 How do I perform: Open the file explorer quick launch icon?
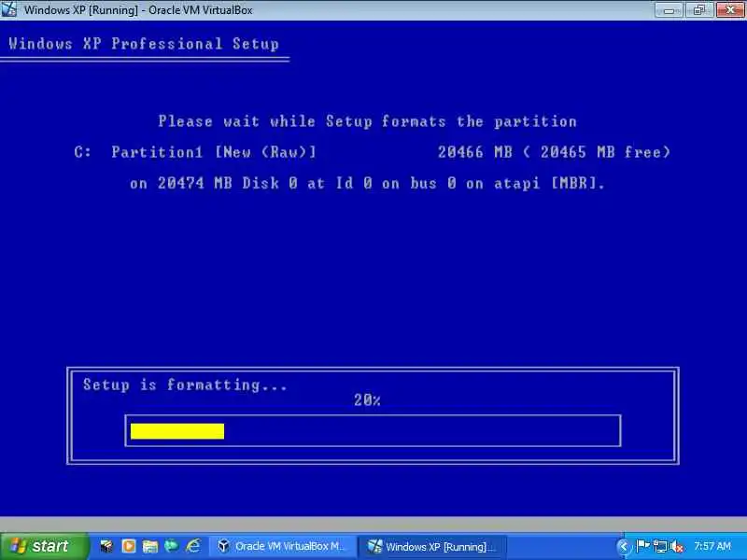(x=150, y=546)
